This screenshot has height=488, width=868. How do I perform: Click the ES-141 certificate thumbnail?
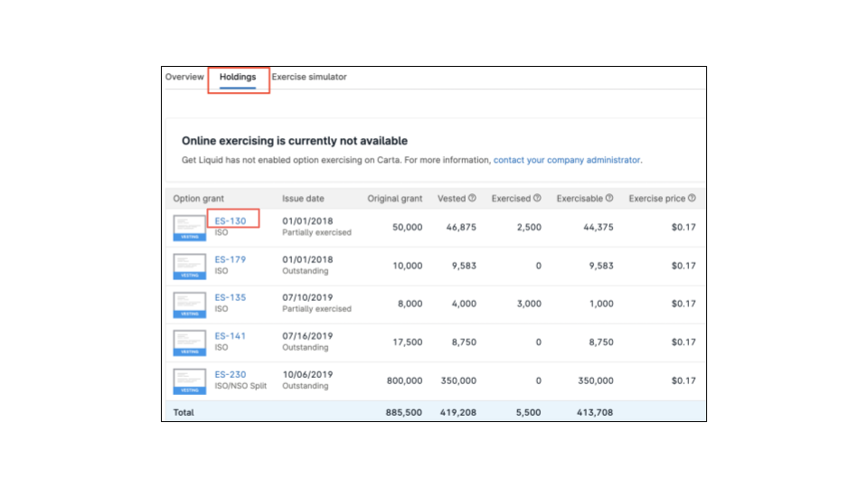(189, 343)
